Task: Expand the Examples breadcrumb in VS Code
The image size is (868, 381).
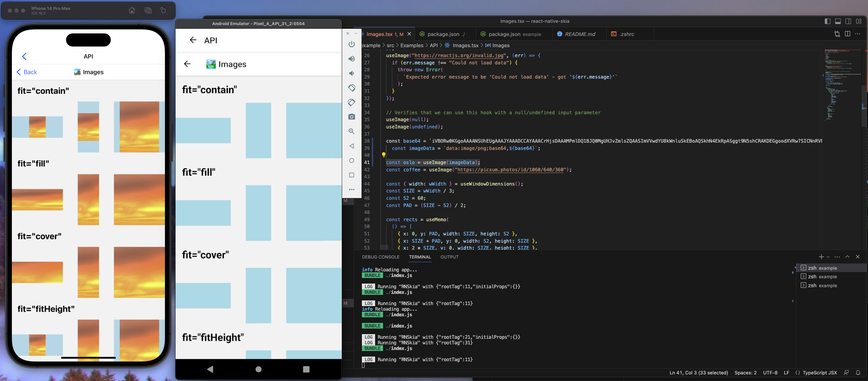Action: (412, 45)
